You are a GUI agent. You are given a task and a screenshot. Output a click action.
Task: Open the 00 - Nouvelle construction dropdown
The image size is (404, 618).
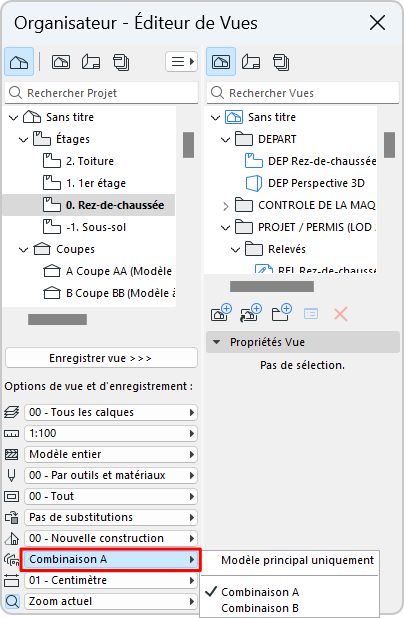click(111, 538)
